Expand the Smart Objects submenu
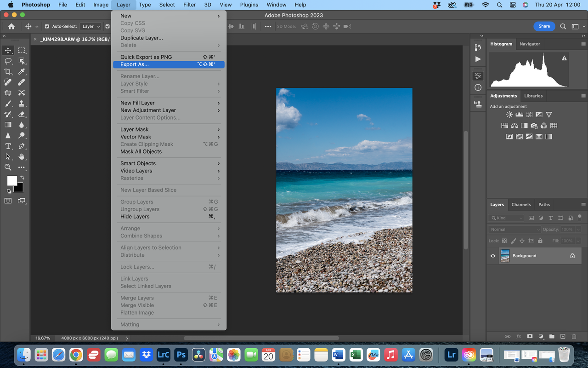This screenshot has height=368, width=588. (169, 163)
